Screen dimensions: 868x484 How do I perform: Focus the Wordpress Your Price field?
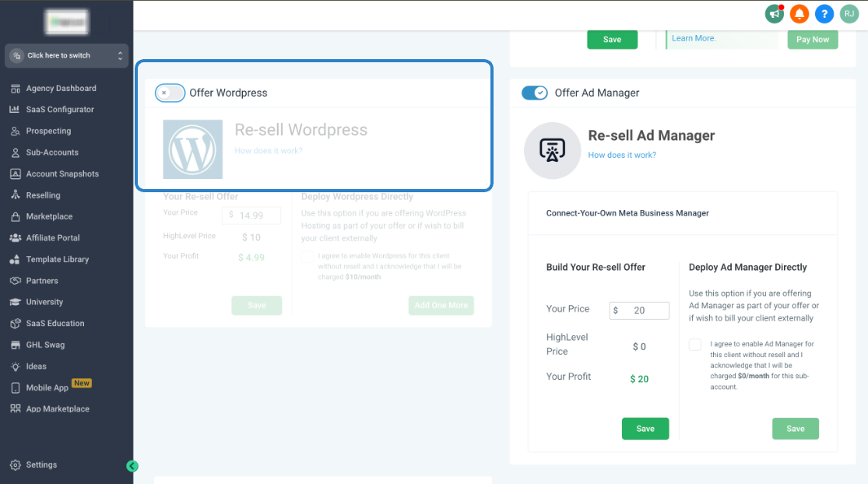[251, 216]
